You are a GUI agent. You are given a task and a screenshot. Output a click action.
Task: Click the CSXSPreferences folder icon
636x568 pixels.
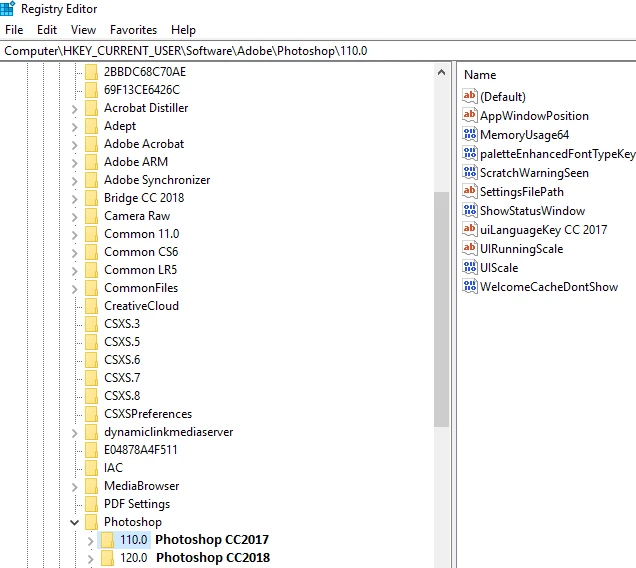[91, 413]
